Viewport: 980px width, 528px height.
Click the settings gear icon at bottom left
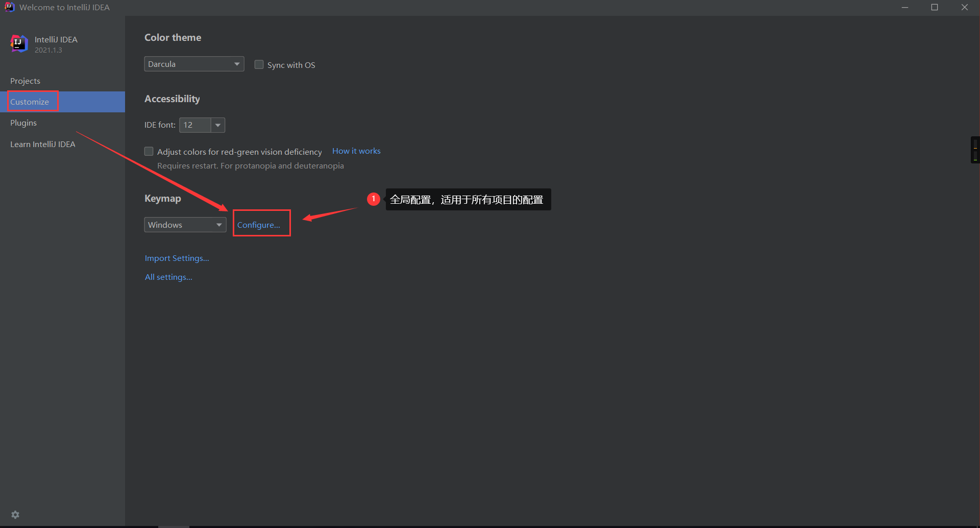point(15,515)
